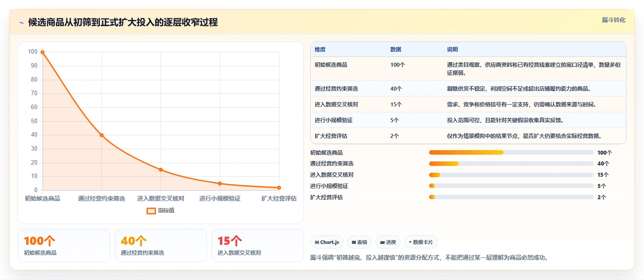Click the Chart.js chip
Screen dimensions: 644x280
pyautogui.click(x=327, y=242)
